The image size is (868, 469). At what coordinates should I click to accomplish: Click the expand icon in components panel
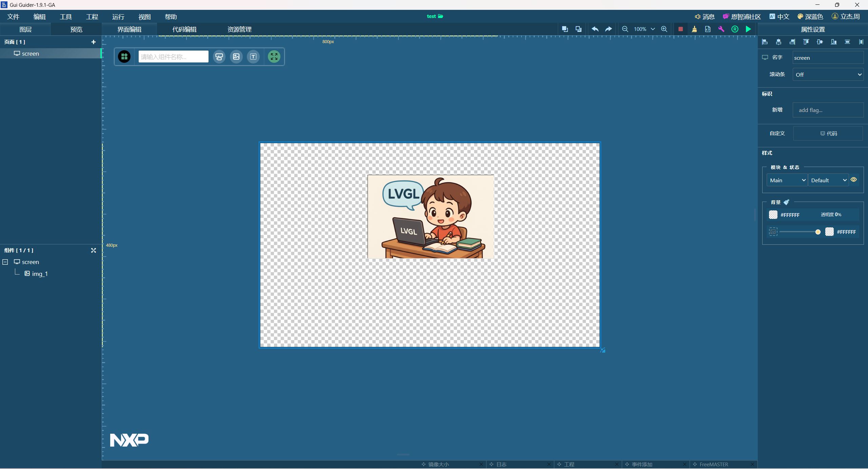[94, 250]
